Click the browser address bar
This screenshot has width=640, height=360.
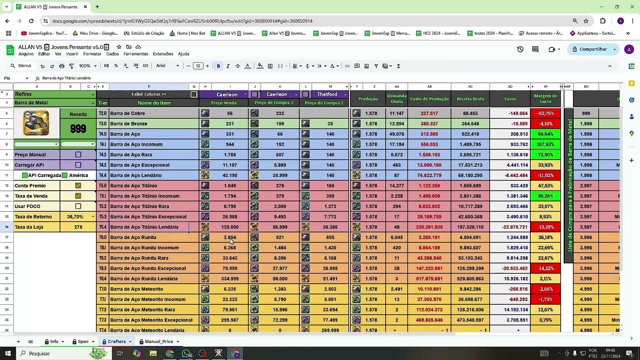click(x=306, y=21)
